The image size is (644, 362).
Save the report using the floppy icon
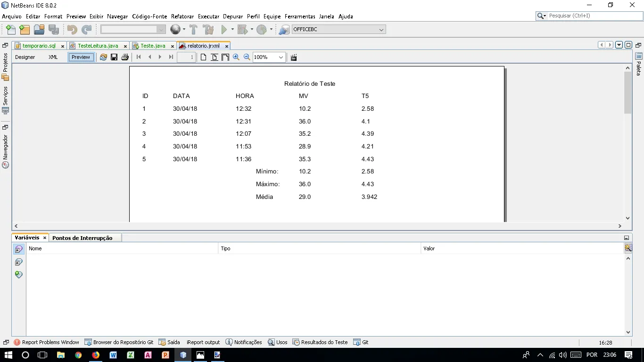(114, 57)
